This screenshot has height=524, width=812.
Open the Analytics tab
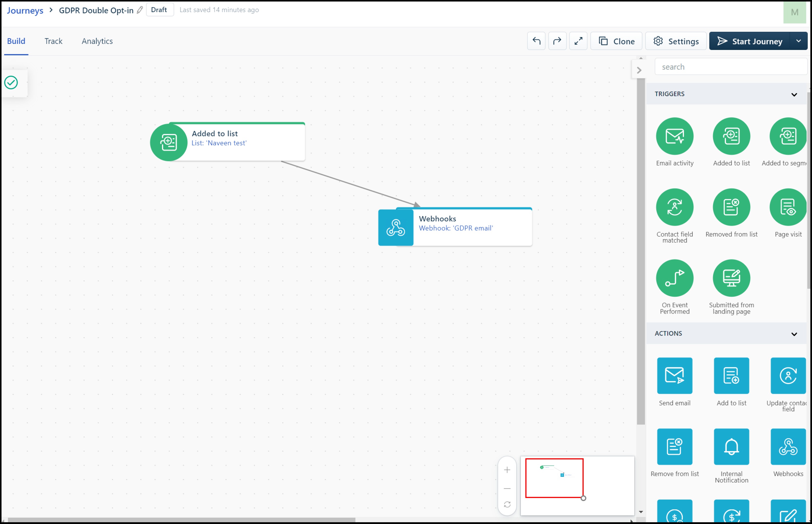(97, 41)
